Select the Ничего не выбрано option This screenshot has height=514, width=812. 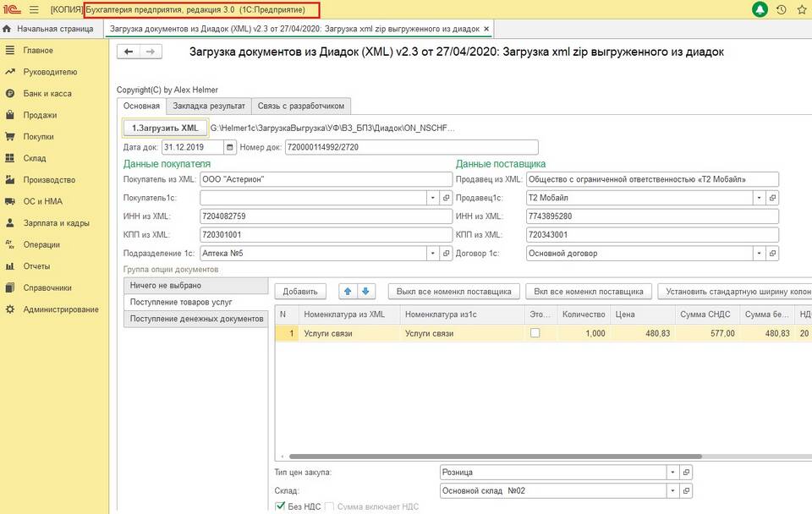(x=195, y=285)
